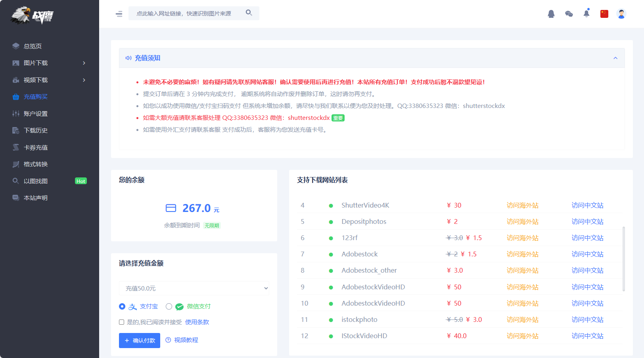
Task: Click the 267.0 balance amount
Action: (196, 208)
